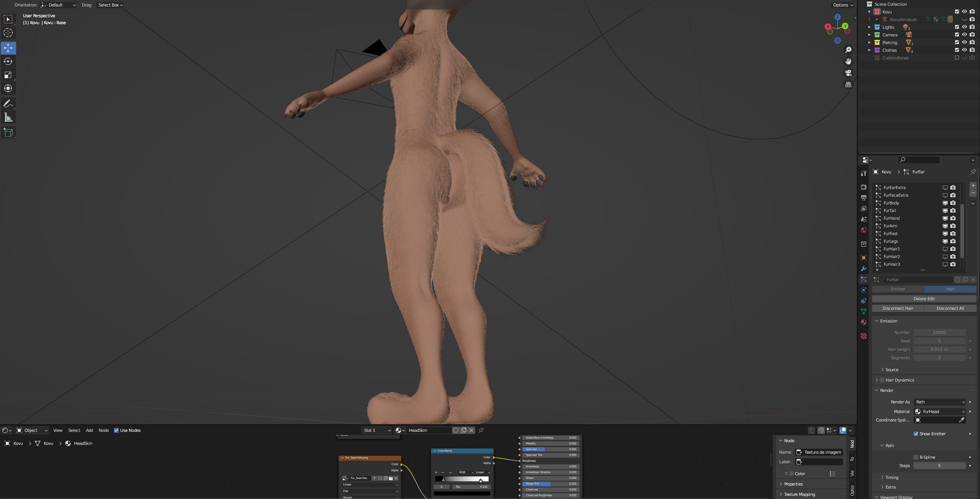Open the FurHead Material dropdown
Image resolution: width=980 pixels, height=499 pixels.
coord(940,412)
